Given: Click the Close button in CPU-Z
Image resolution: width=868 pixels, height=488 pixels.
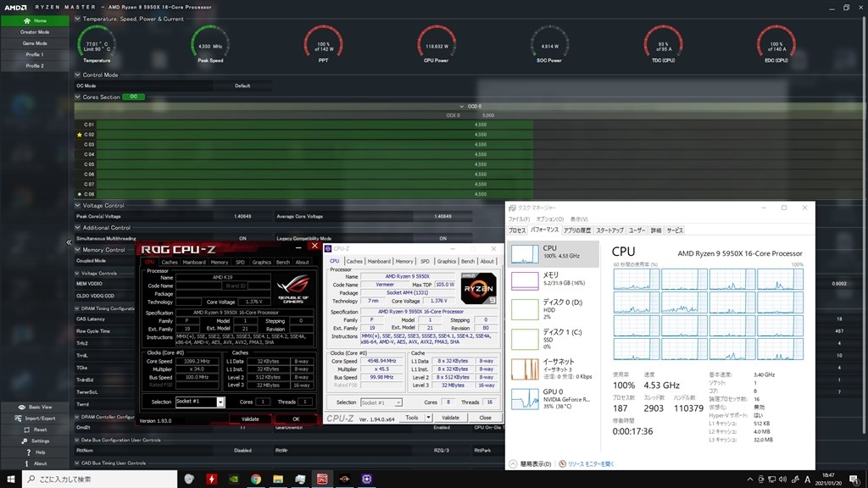Looking at the screenshot, I should [x=485, y=418].
